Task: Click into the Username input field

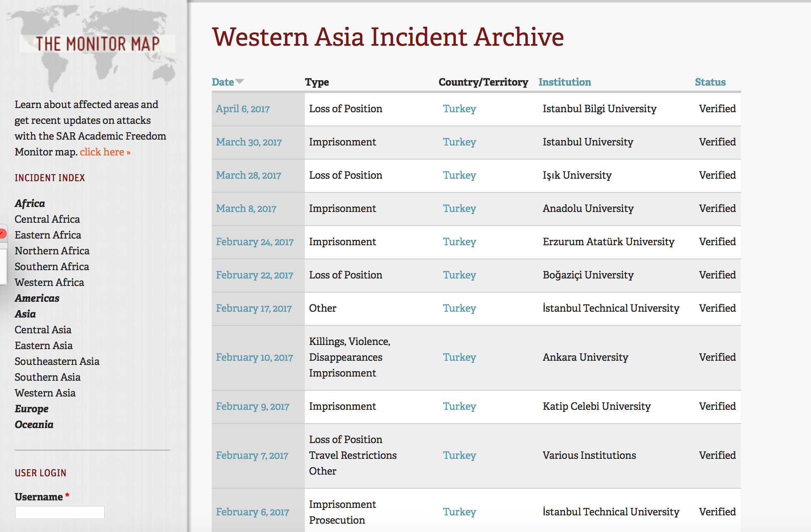Action: pos(60,512)
